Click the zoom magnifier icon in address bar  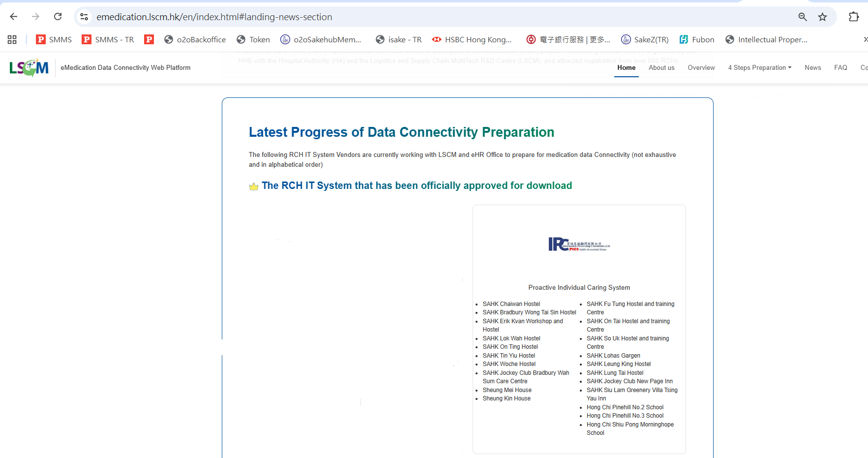[803, 17]
